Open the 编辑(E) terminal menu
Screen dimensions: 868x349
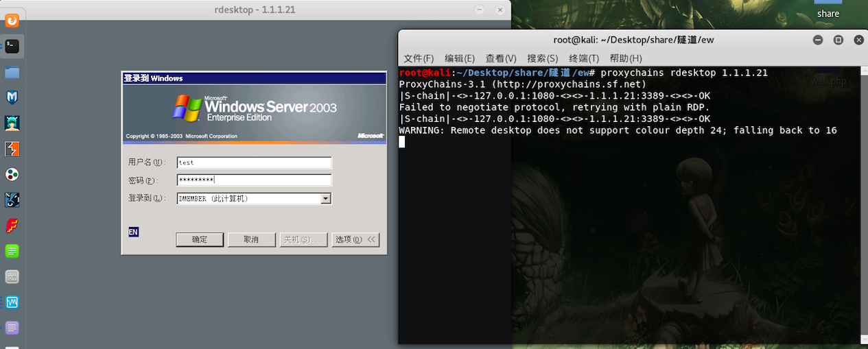[x=460, y=58]
